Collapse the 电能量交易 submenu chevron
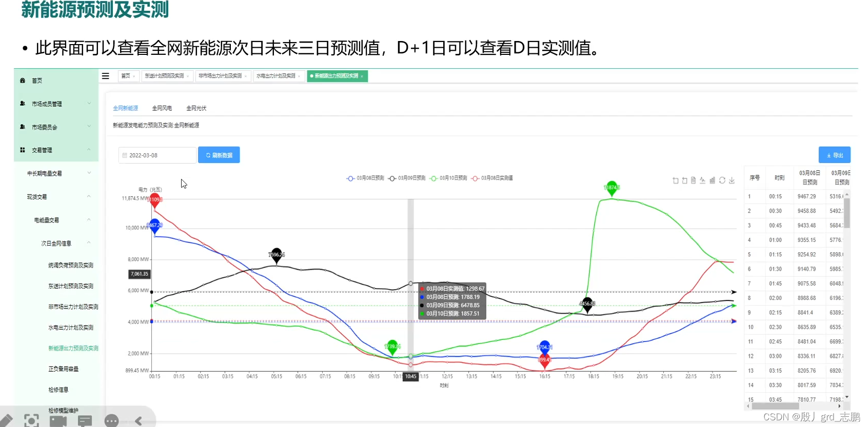This screenshot has width=868, height=427. click(89, 219)
